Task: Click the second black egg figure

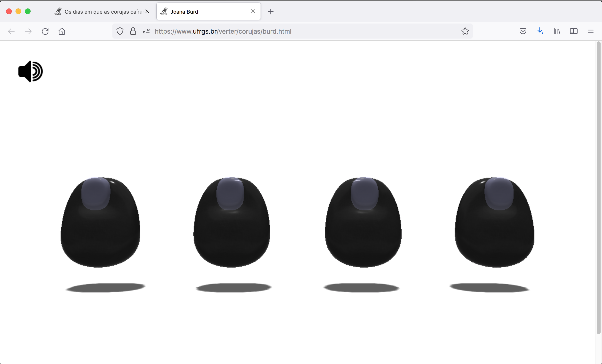Action: (232, 222)
